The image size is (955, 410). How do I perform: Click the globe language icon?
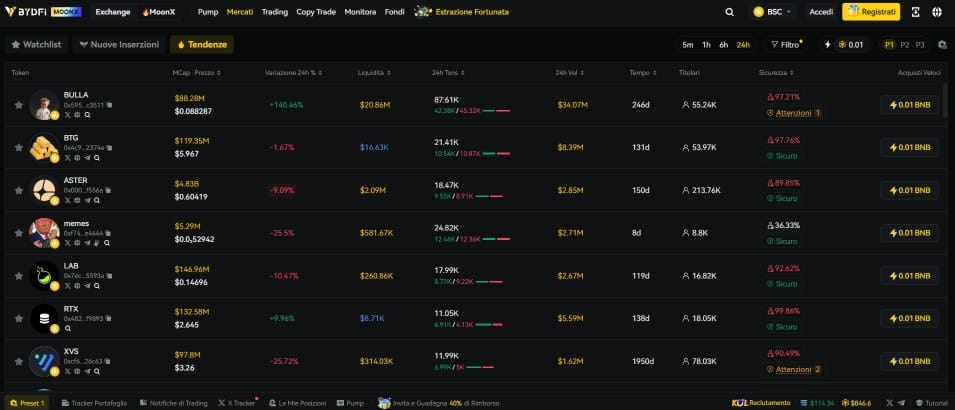[x=936, y=12]
